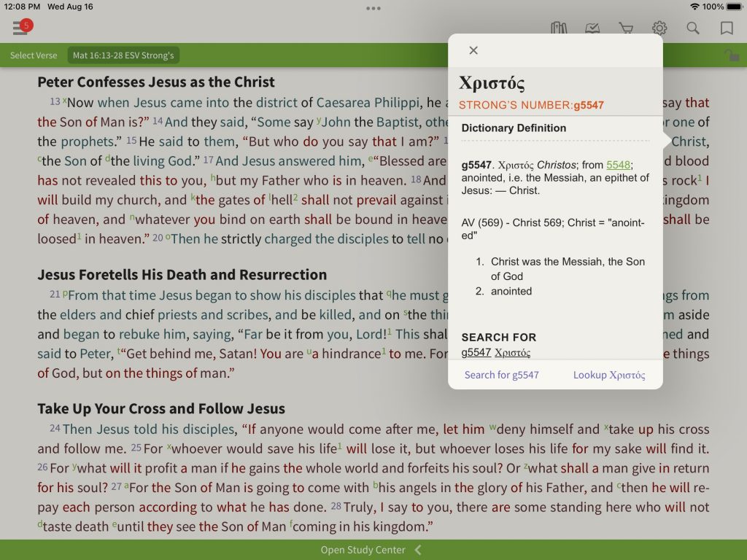Tap 'scribes' in verse 21

[x=248, y=315]
